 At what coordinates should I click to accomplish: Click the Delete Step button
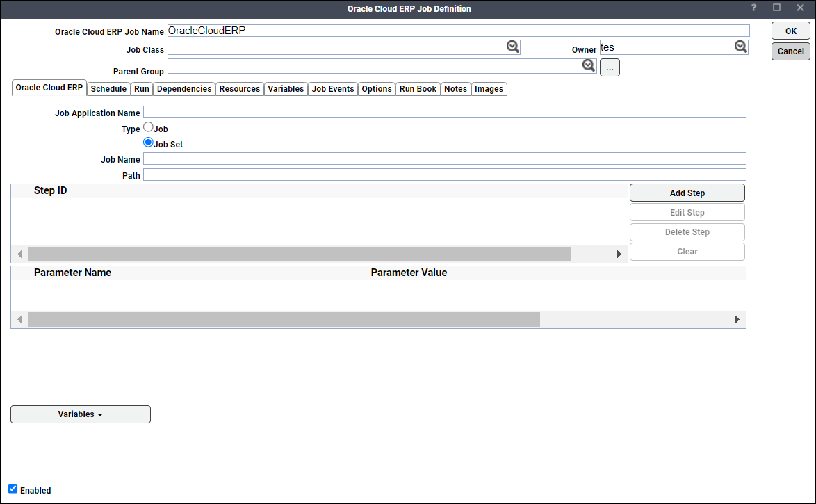(687, 231)
